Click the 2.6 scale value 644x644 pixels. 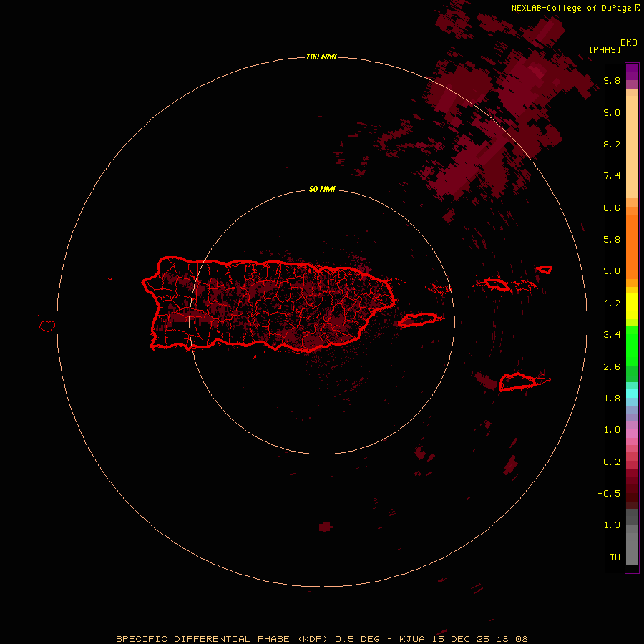(x=612, y=367)
